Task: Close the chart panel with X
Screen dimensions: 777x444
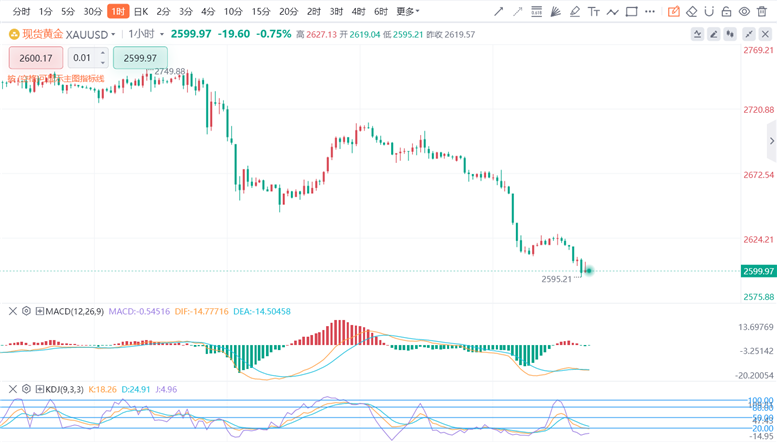Action: tap(765, 34)
